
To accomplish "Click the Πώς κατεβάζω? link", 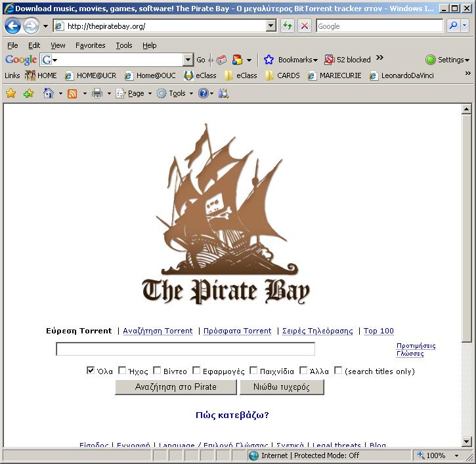I will [x=232, y=415].
